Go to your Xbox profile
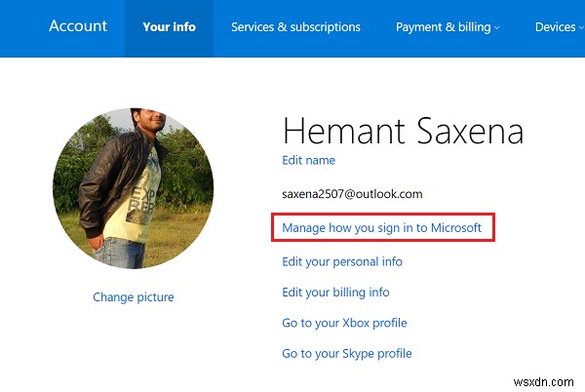The width and height of the screenshot is (585, 392). click(x=344, y=323)
